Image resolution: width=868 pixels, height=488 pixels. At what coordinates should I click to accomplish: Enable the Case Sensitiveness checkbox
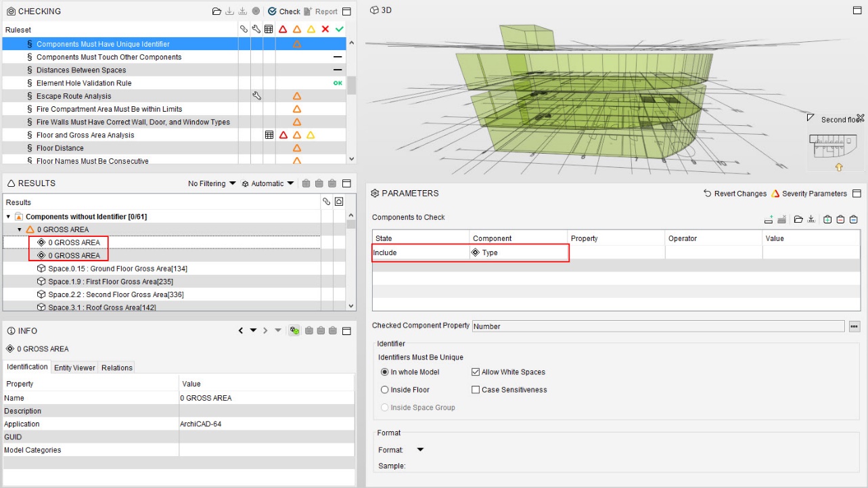coord(476,390)
